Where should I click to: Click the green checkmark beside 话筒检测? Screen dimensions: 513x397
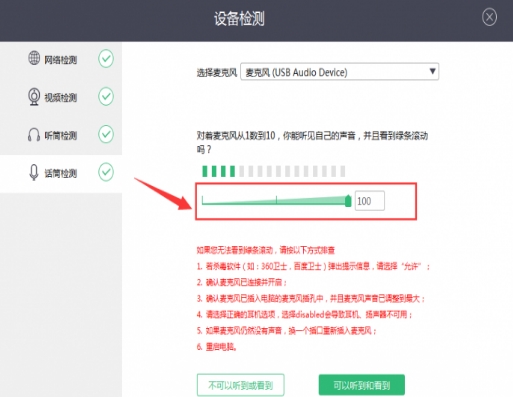(106, 172)
